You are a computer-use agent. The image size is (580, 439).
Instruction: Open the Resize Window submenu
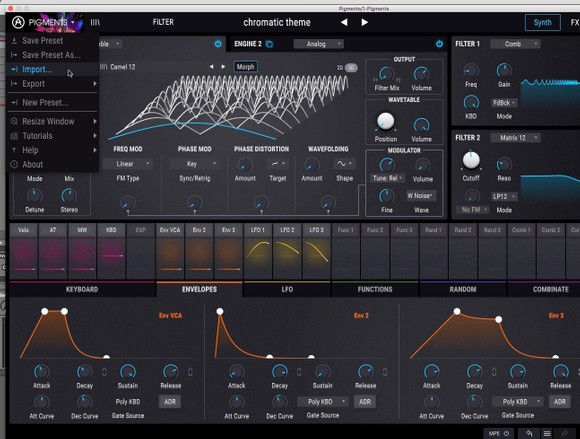click(x=52, y=121)
